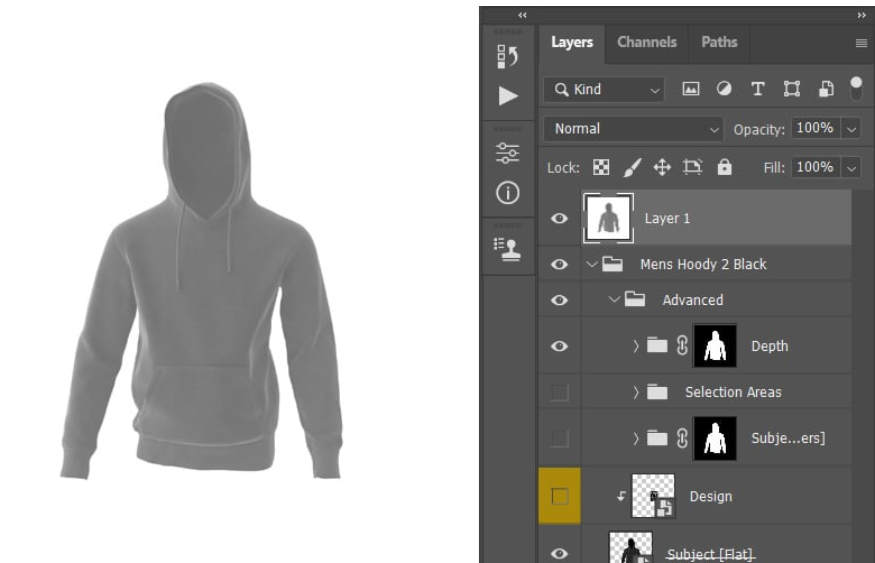Open the Info panel icon
Viewport: 875px width, 563px height.
(507, 193)
